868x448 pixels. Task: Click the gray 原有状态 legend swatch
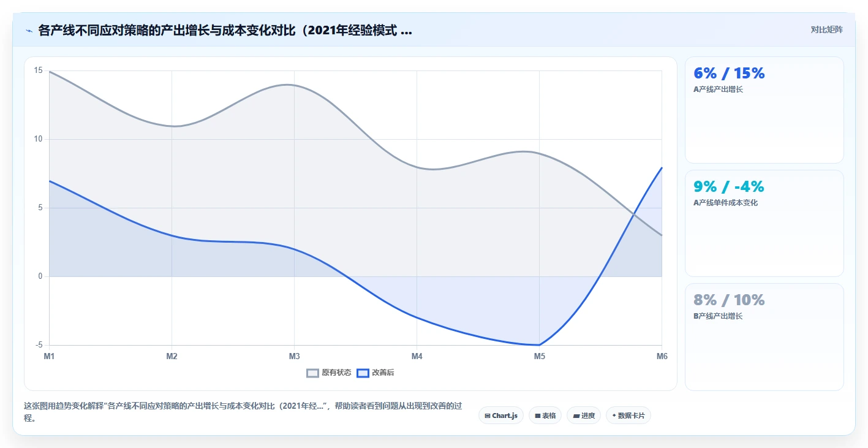point(313,373)
